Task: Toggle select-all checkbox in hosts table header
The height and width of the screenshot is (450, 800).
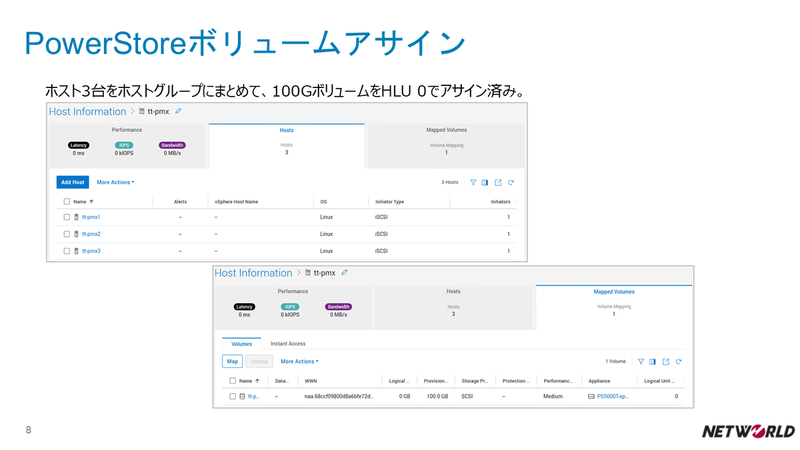Action: pyautogui.click(x=67, y=202)
